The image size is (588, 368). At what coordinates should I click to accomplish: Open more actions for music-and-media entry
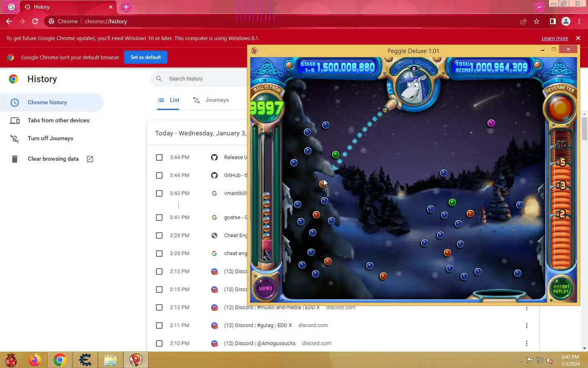point(527,308)
